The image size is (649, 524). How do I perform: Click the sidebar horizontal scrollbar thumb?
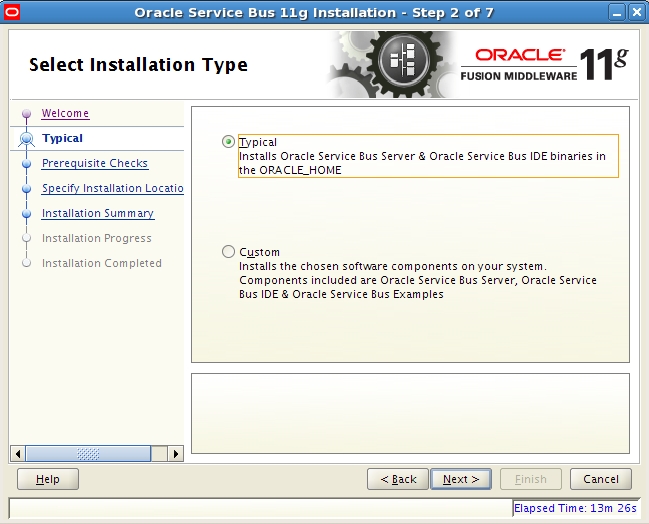[x=88, y=454]
